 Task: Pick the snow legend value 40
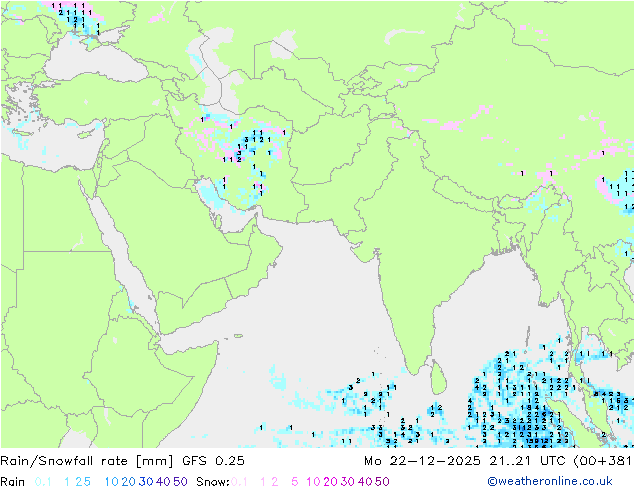click(x=365, y=482)
